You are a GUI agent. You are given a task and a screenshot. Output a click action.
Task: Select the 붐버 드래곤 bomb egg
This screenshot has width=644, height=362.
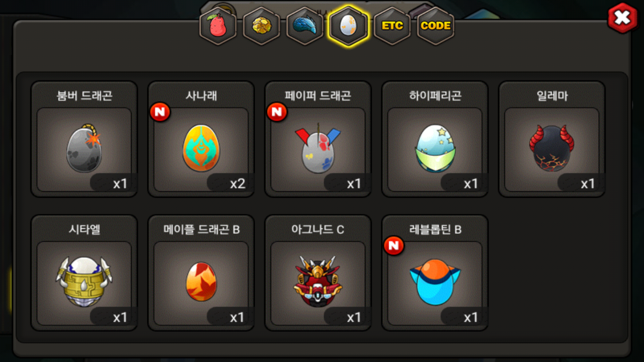pos(84,139)
